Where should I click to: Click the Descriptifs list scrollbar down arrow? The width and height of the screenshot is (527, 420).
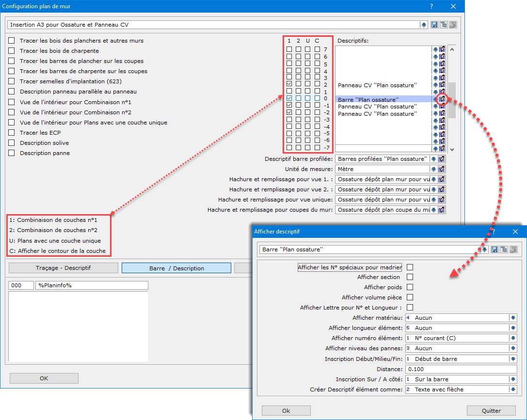point(452,150)
